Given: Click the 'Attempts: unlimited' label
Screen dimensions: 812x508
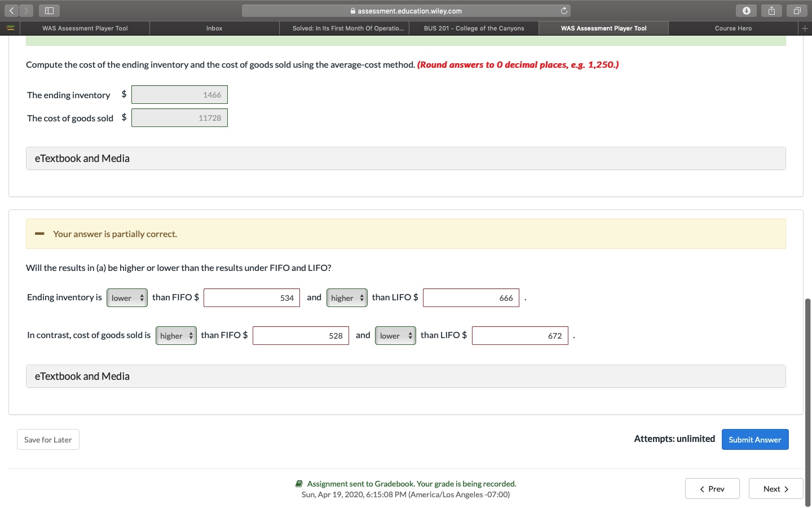Looking at the screenshot, I should tap(674, 439).
